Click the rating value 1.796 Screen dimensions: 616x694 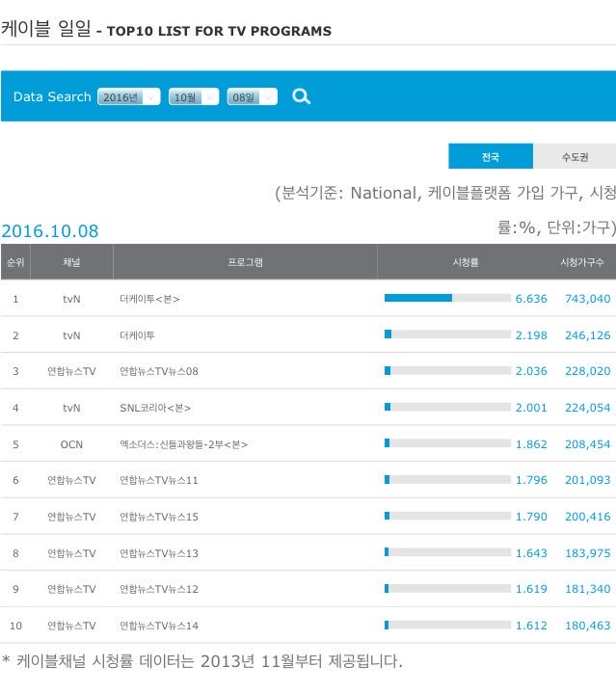pyautogui.click(x=531, y=480)
